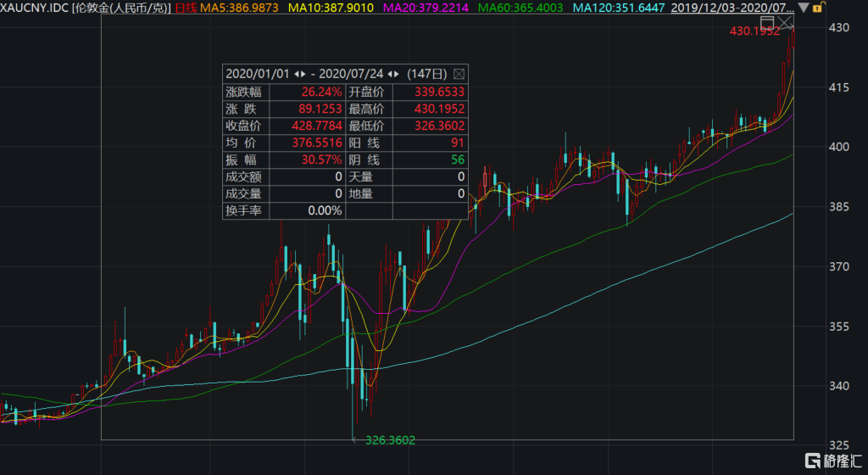This screenshot has height=475, width=868.
Task: Click the end date 2020/07/24 field
Action: pyautogui.click(x=351, y=74)
